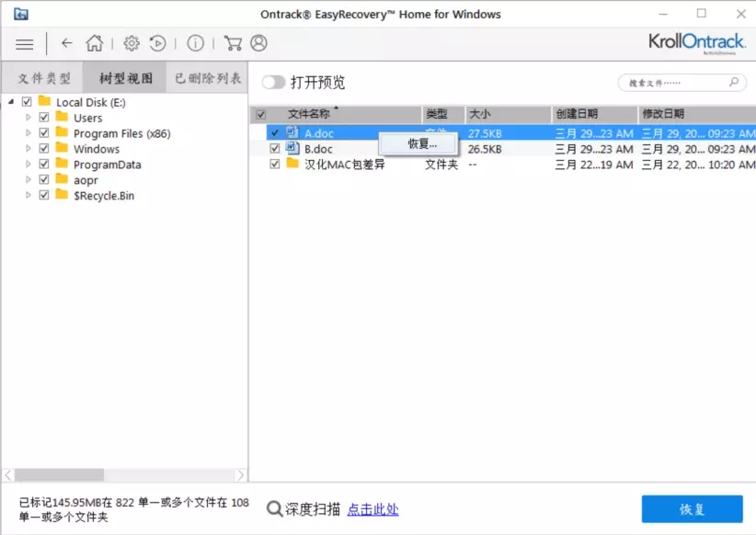Uncheck the 汉化MAC包差异 checkbox

coord(275,164)
